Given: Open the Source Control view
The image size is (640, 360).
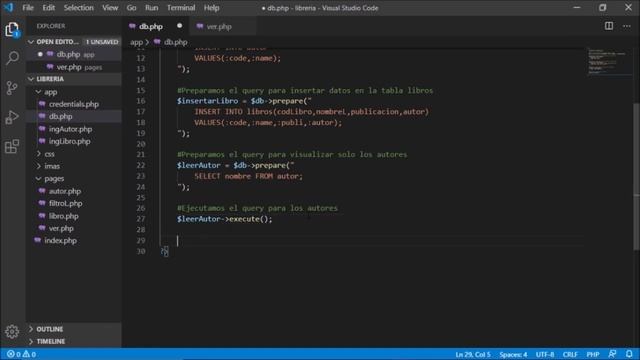Looking at the screenshot, I should (x=12, y=88).
